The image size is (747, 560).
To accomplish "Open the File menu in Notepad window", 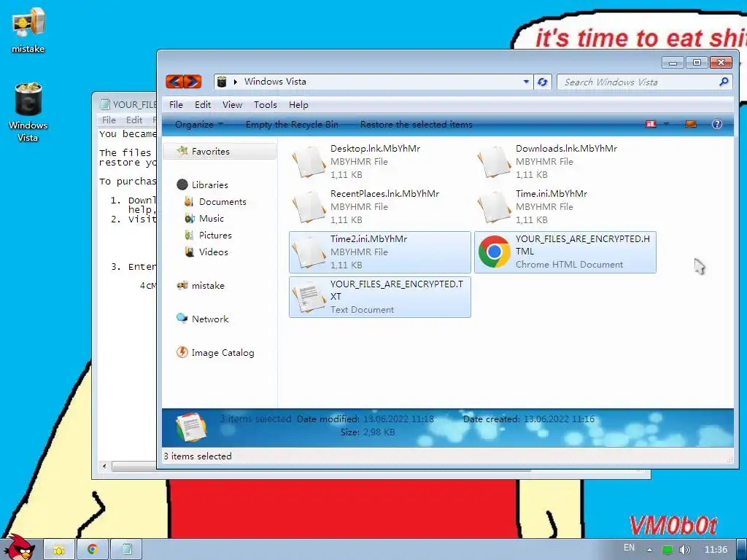I will 109,120.
